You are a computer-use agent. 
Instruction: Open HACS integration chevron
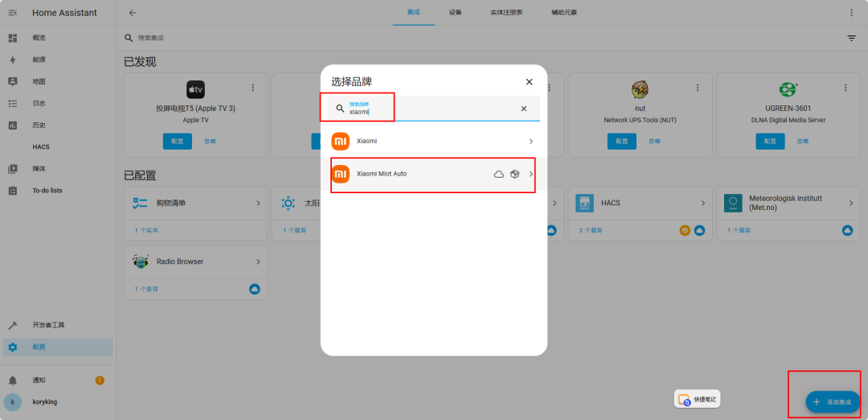coord(703,204)
